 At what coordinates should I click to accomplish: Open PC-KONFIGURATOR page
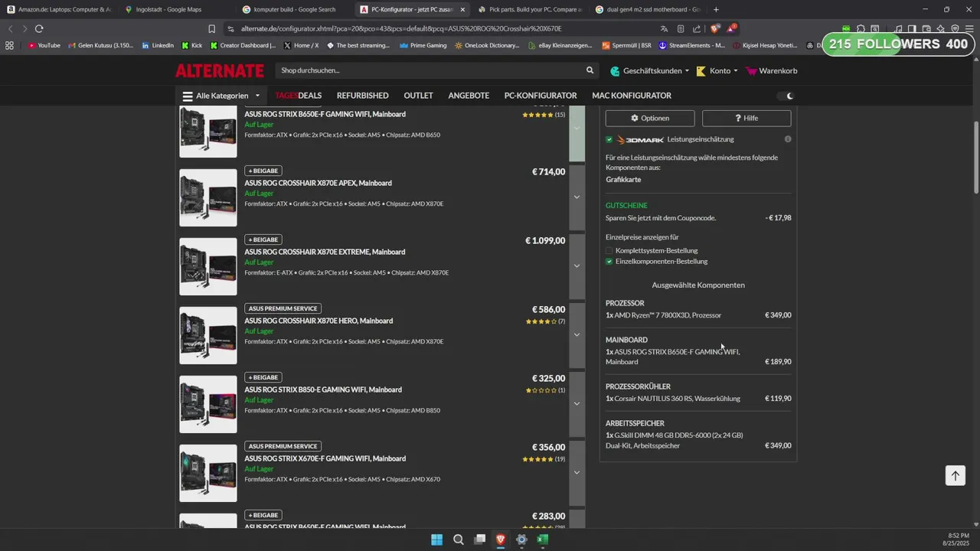(x=541, y=96)
